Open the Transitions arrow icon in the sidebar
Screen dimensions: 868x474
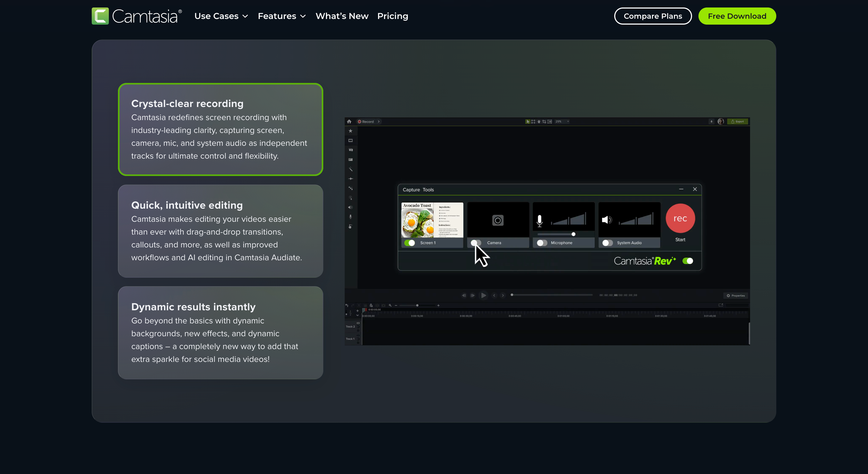[350, 179]
